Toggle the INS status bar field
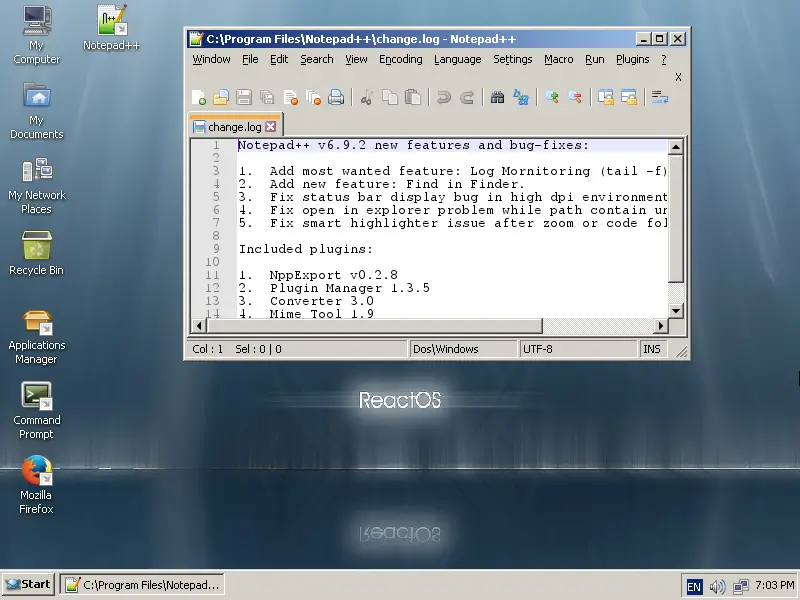Screen dimensions: 800x600 point(653,349)
